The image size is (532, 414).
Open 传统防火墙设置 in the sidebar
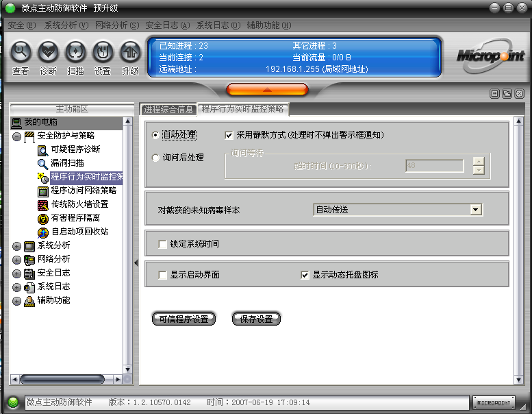tap(79, 204)
